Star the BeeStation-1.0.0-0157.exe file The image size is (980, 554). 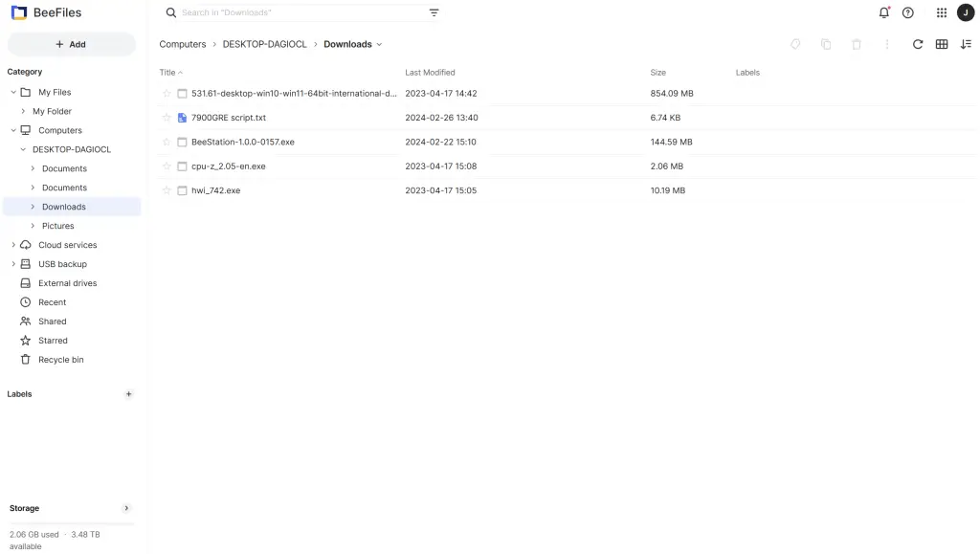[x=167, y=142]
